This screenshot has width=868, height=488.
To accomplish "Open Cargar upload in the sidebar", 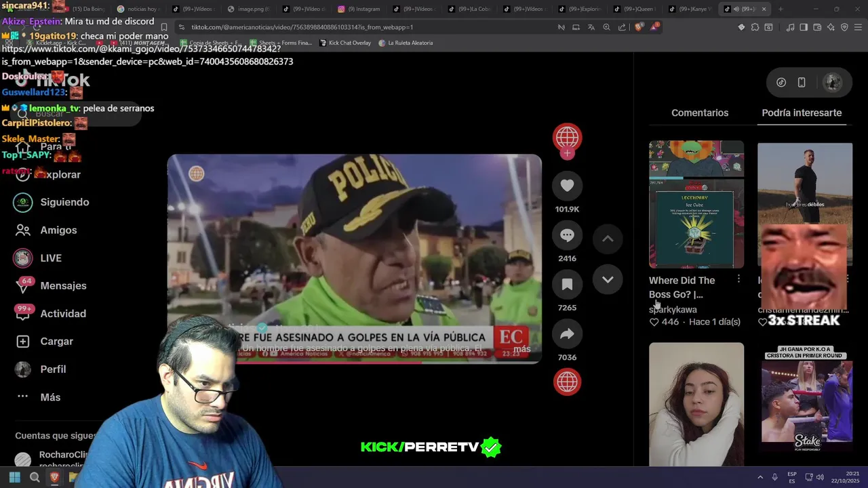I will (x=44, y=341).
